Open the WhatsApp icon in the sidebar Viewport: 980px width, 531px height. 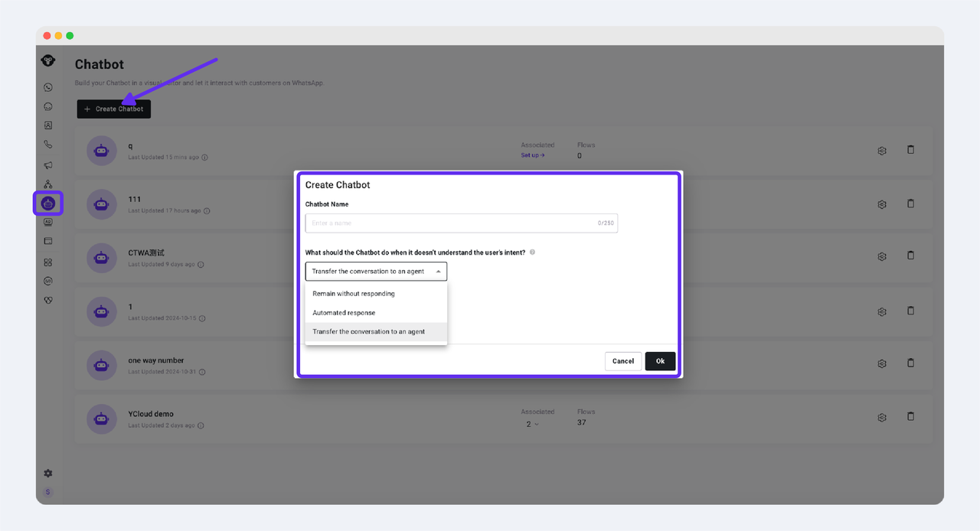pyautogui.click(x=48, y=87)
